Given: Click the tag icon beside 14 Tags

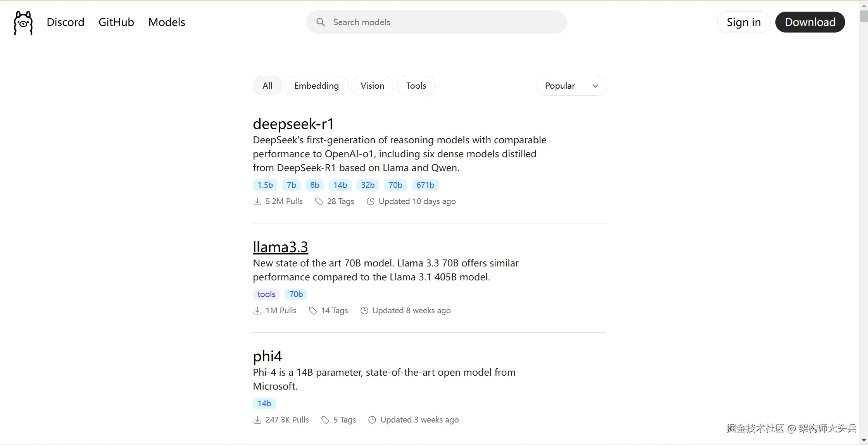Looking at the screenshot, I should click(x=312, y=311).
